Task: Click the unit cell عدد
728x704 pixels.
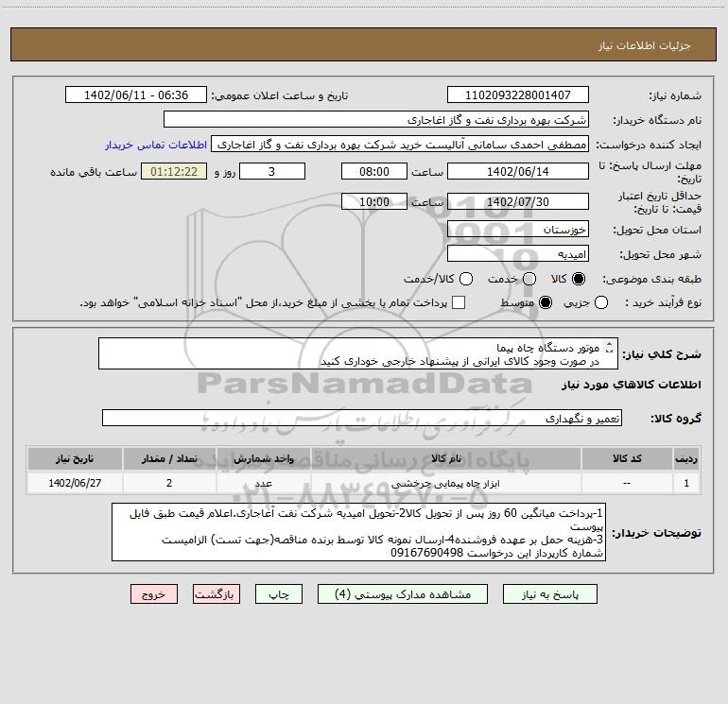Action: (x=263, y=483)
